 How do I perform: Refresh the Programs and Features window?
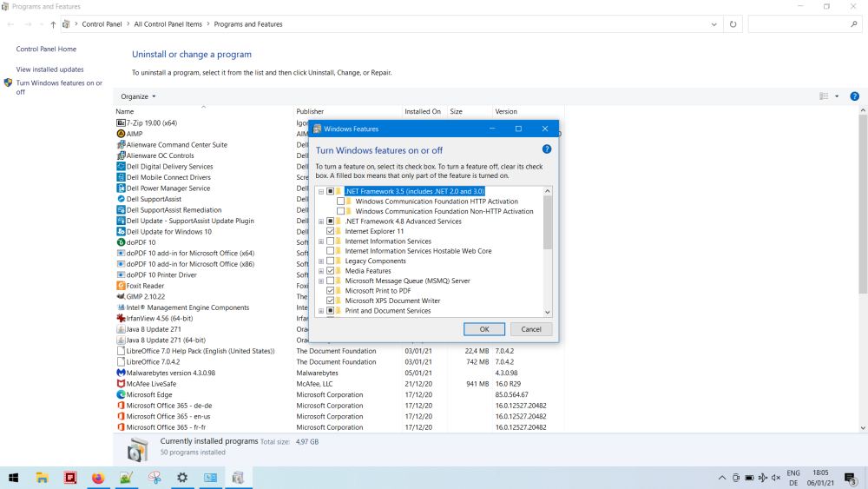coord(733,24)
